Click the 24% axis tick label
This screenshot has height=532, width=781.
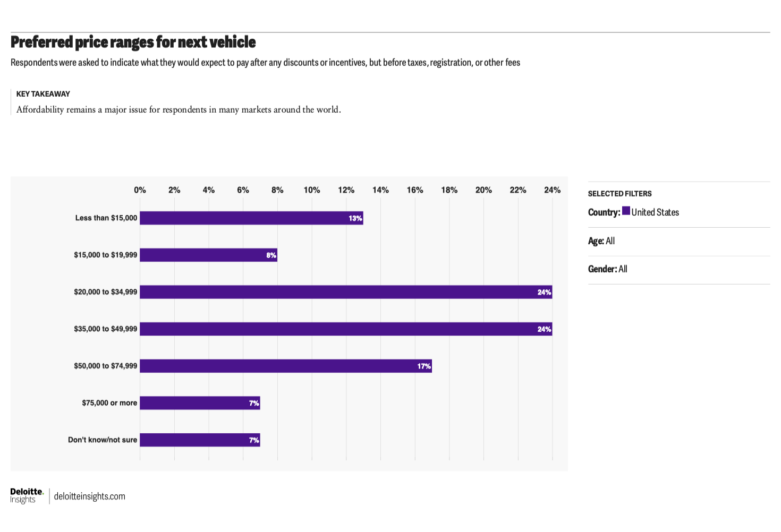tap(552, 190)
